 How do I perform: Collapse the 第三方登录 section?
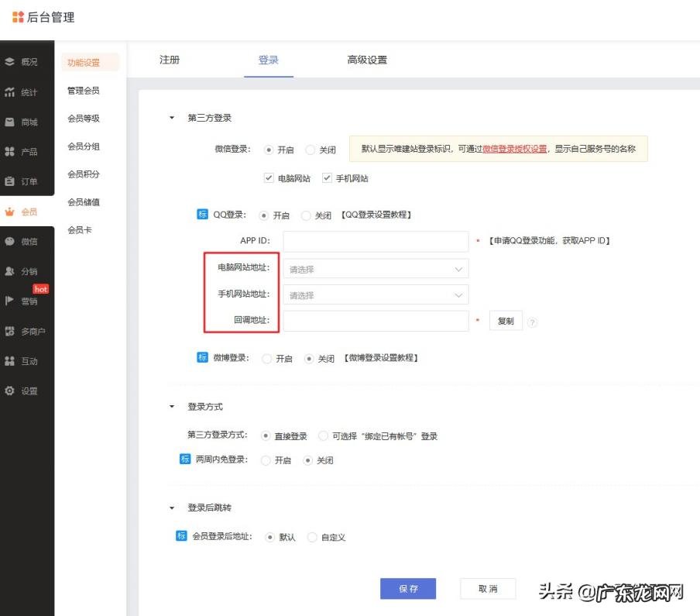point(171,119)
